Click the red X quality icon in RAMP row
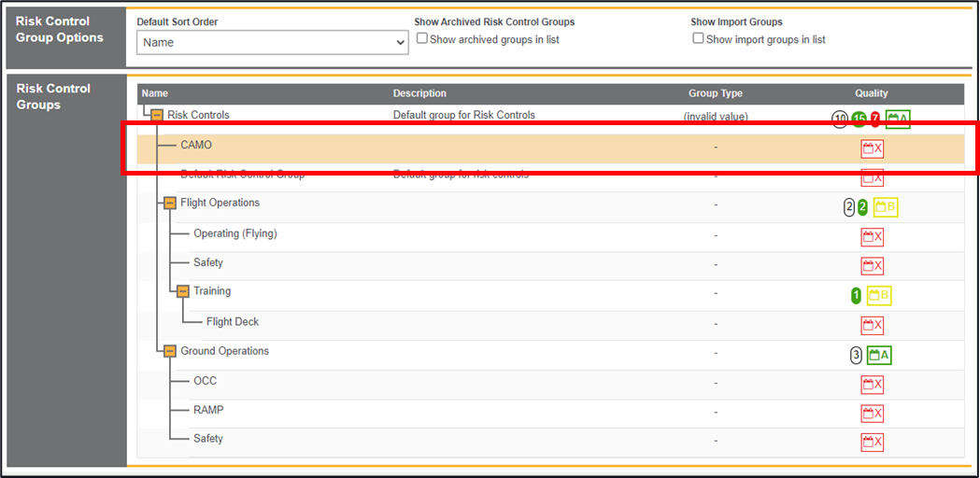The image size is (980, 478). pyautogui.click(x=872, y=414)
